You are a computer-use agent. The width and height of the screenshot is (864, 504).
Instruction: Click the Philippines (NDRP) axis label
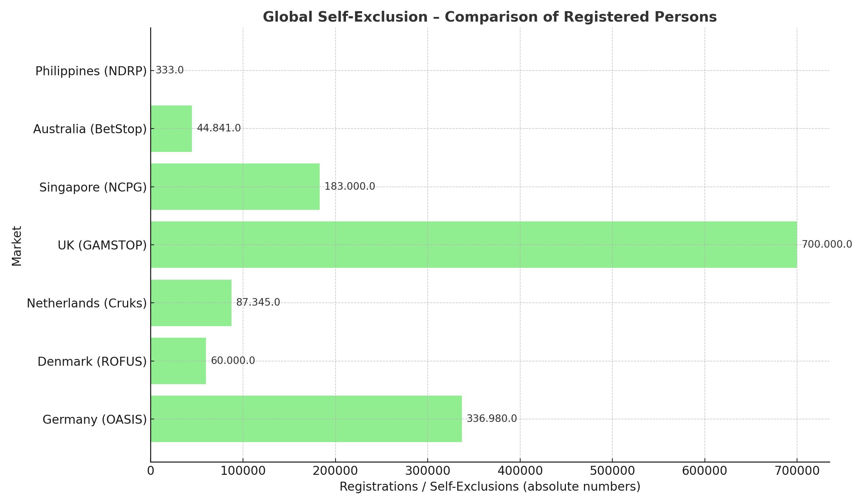(91, 71)
